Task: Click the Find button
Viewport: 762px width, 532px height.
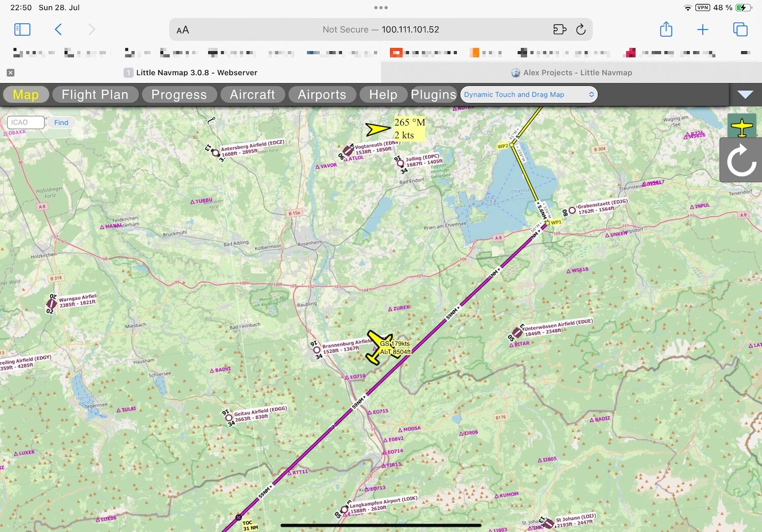Action: pyautogui.click(x=61, y=122)
